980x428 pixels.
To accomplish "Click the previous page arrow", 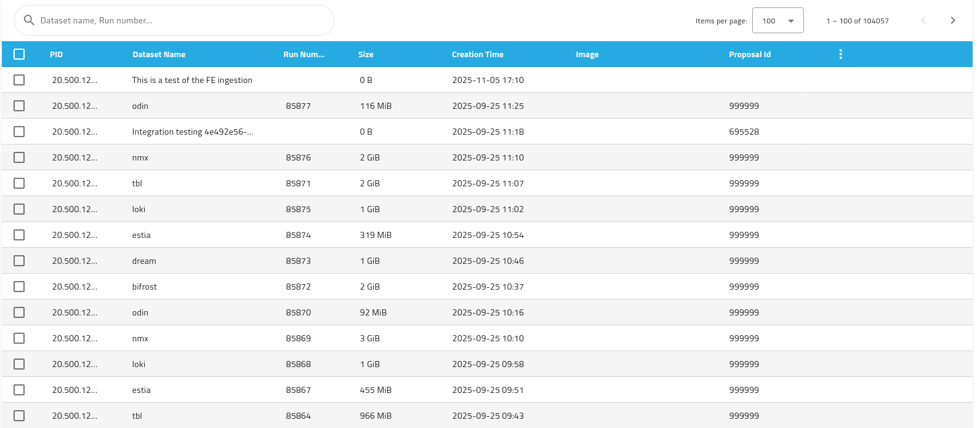I will click(923, 20).
